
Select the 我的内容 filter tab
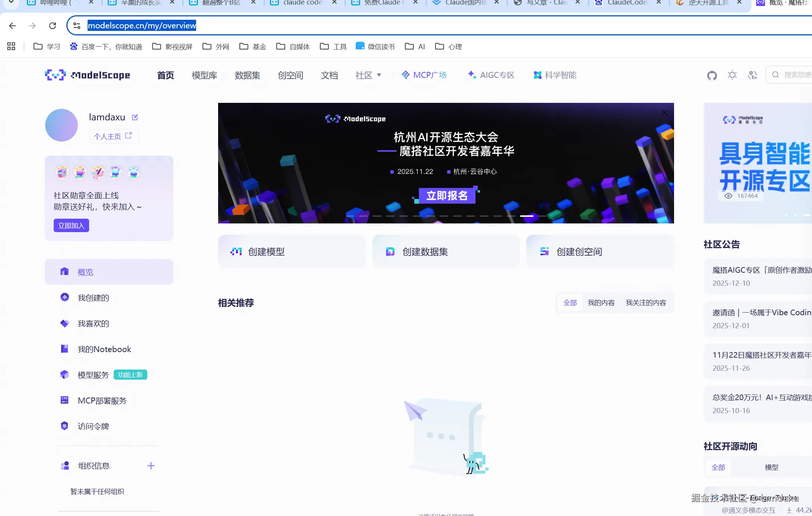point(601,303)
